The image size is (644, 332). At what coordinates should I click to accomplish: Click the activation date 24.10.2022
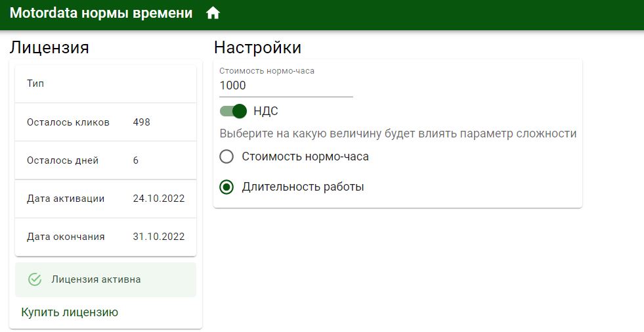pyautogui.click(x=159, y=199)
